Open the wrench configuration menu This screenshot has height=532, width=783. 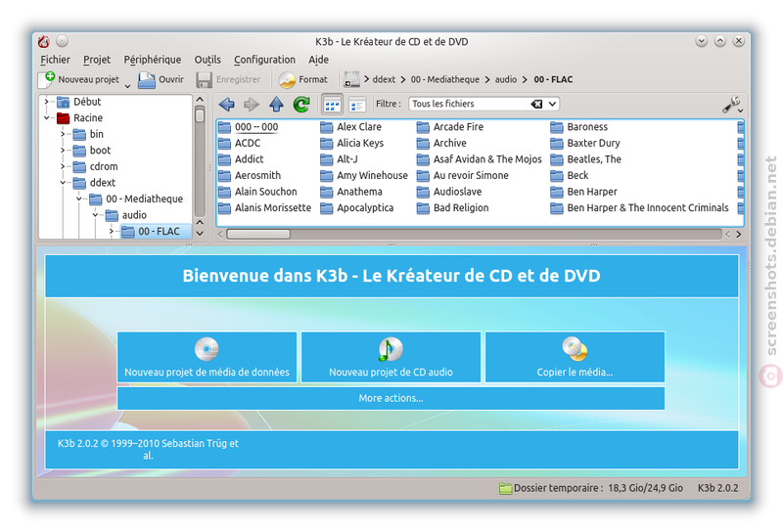click(x=732, y=105)
